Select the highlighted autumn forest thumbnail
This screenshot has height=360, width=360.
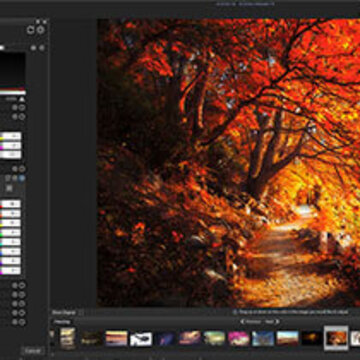(x=336, y=338)
